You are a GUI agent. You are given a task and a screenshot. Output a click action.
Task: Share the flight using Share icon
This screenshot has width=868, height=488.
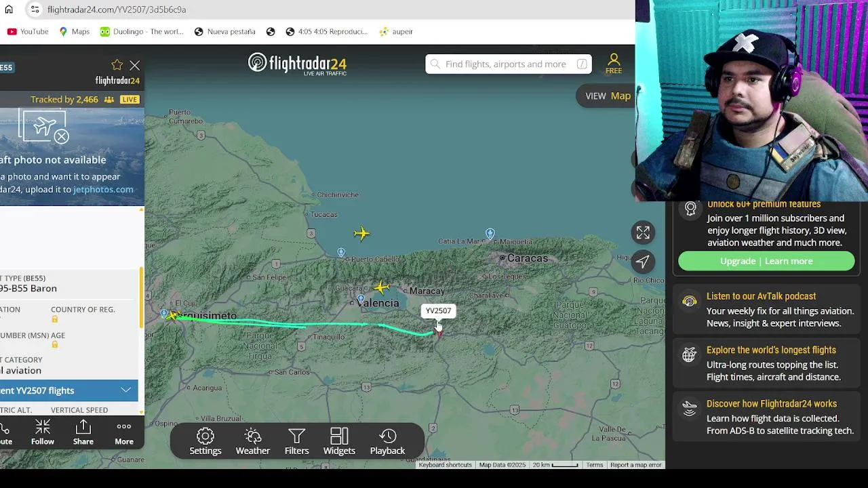pos(83,432)
